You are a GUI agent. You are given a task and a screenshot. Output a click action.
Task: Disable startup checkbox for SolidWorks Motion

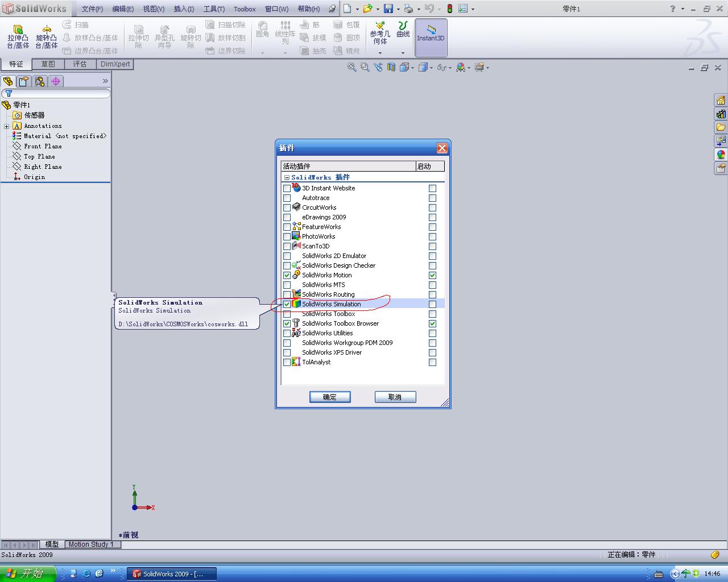point(432,275)
